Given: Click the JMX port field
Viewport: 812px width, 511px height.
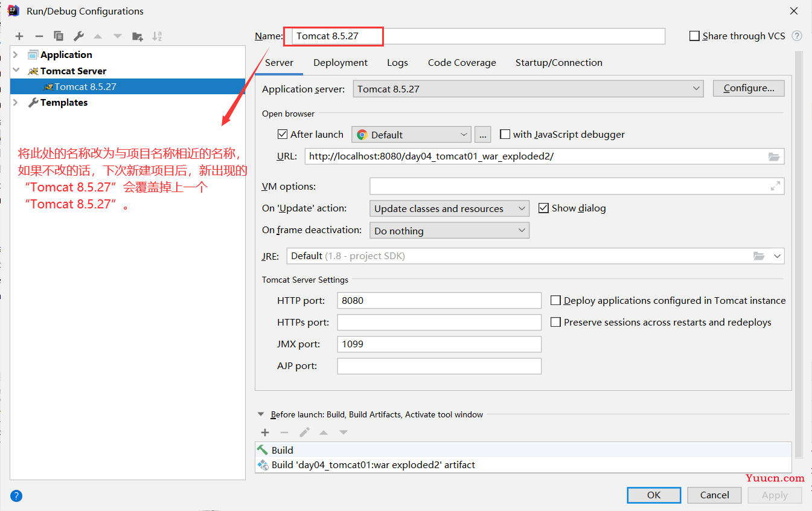Looking at the screenshot, I should click(440, 344).
